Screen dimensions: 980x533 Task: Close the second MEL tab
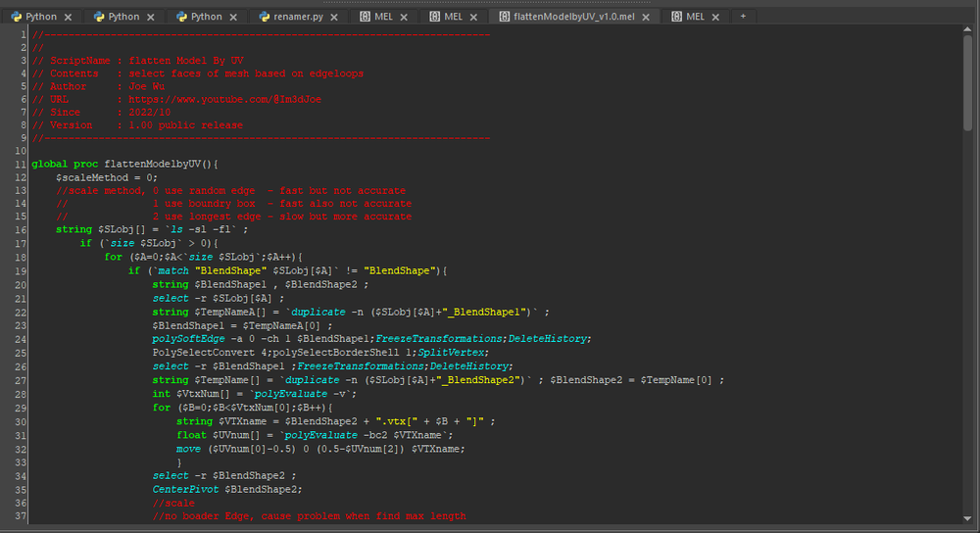(473, 17)
